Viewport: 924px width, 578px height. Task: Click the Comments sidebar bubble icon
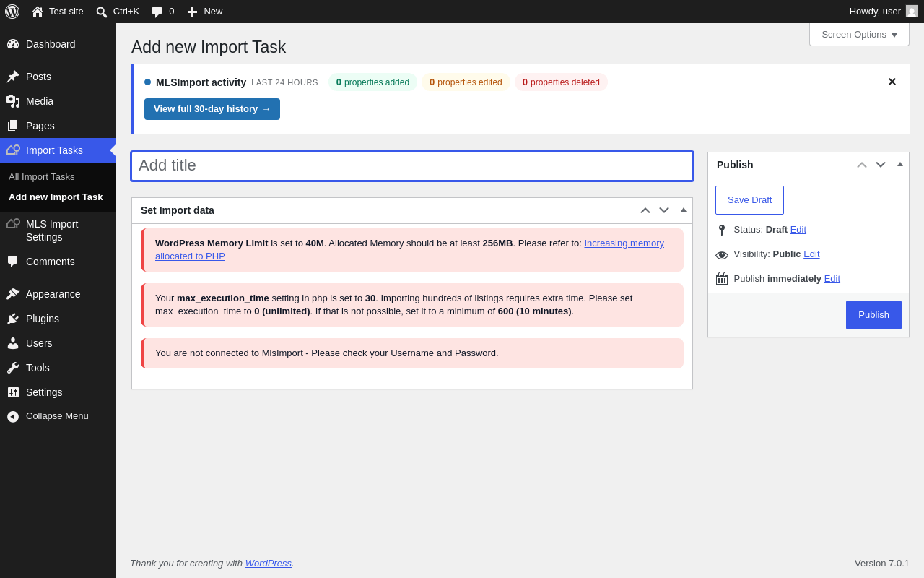pos(13,262)
